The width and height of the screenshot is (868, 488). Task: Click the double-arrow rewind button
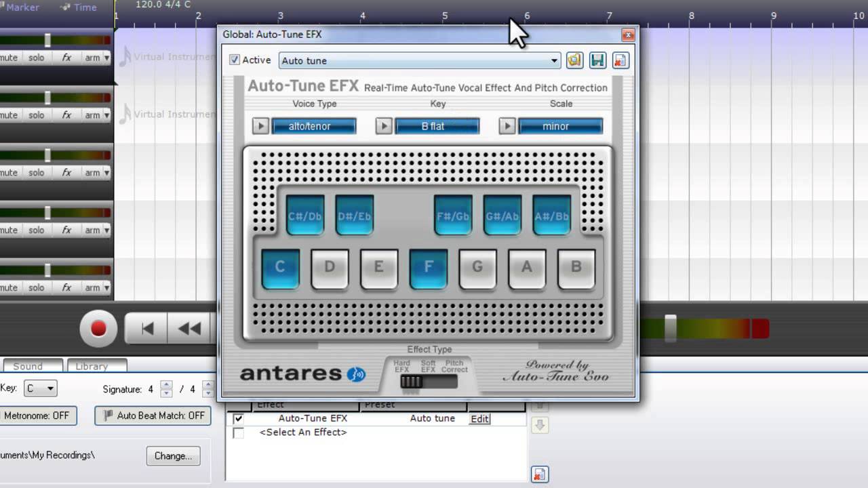click(189, 329)
